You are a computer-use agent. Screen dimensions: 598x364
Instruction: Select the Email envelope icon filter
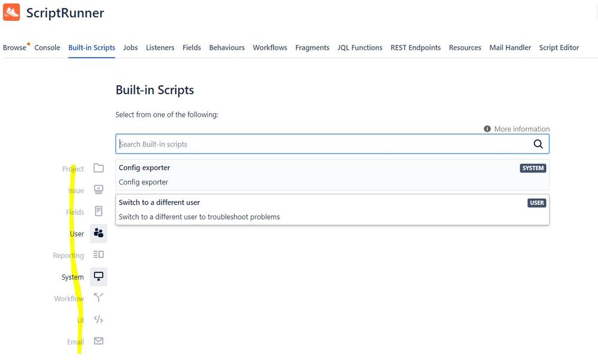(98, 341)
